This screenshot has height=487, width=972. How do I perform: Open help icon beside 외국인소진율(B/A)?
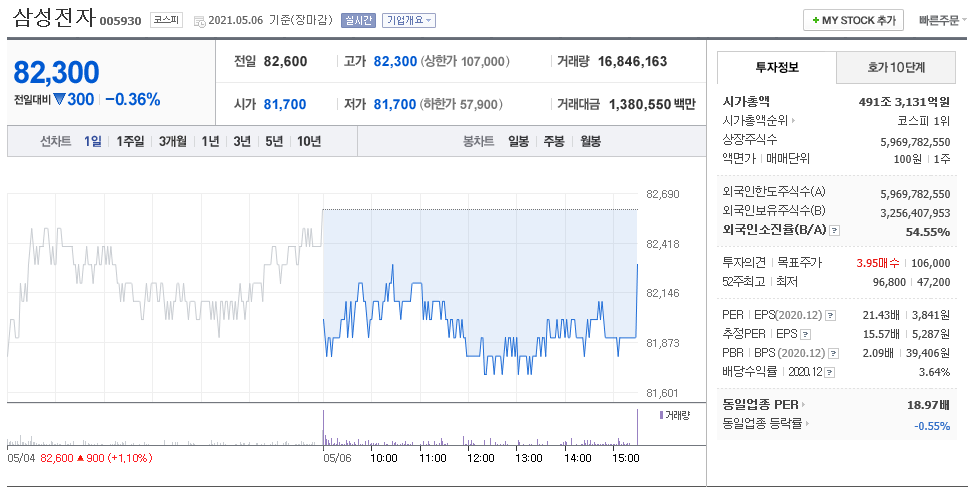point(834,230)
